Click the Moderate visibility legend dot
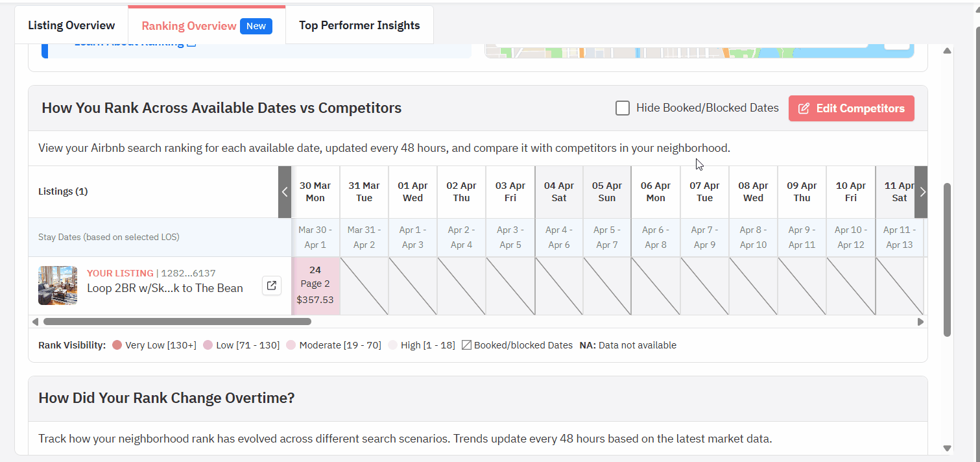 (291, 345)
